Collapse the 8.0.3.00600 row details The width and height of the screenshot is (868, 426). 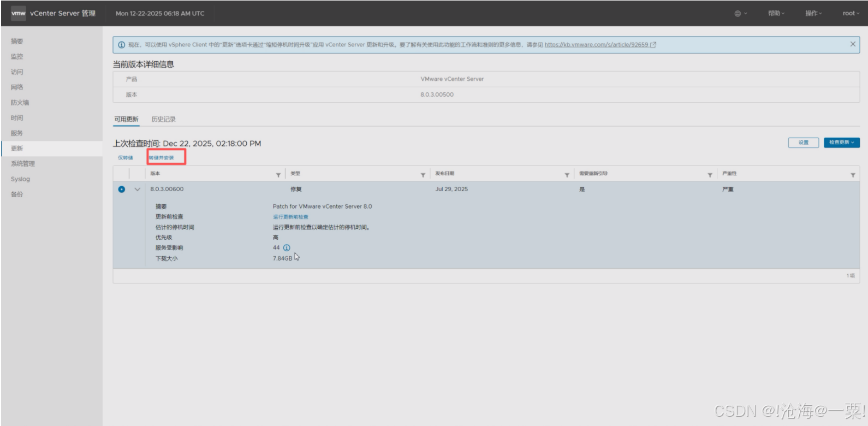point(137,190)
